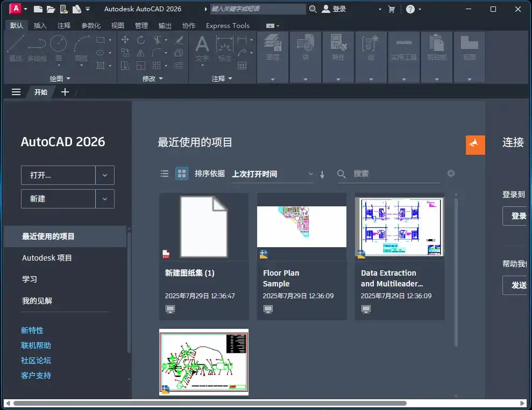Expand the 新建 dropdown arrow
Viewport: 532px width, 410px height.
(x=105, y=199)
